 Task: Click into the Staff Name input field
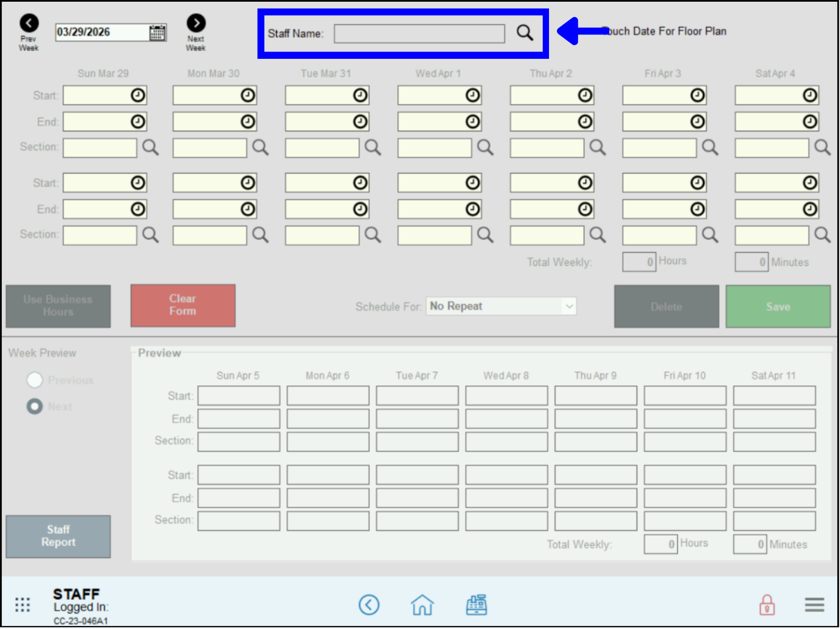[x=419, y=34]
